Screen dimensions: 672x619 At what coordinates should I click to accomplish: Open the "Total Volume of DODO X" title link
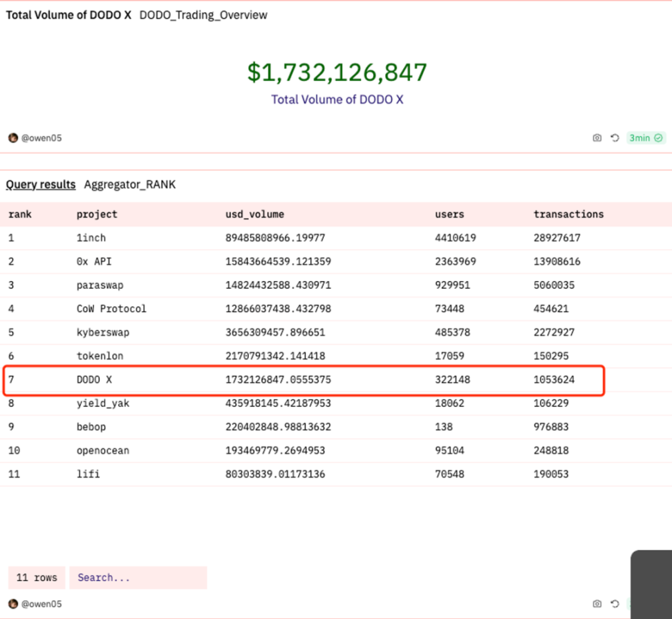68,15
